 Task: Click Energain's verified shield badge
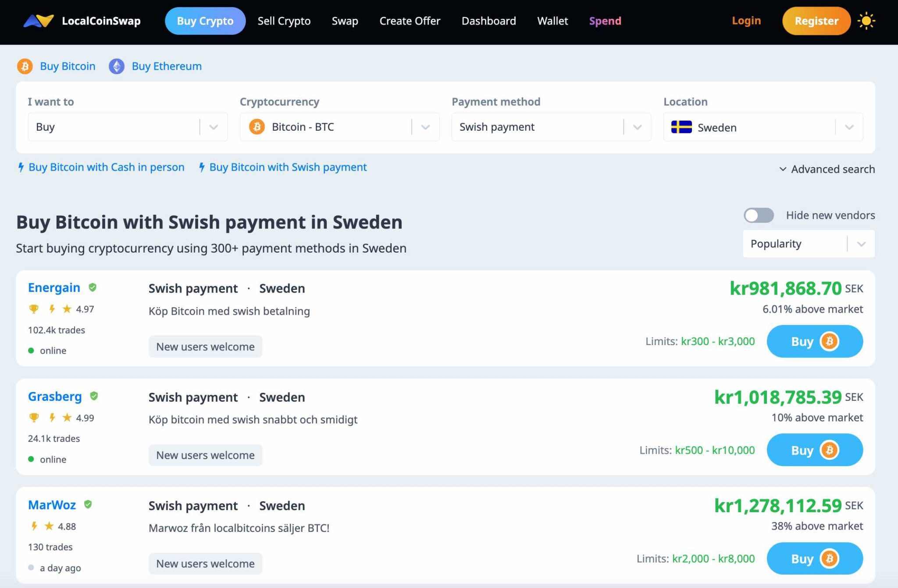point(93,287)
